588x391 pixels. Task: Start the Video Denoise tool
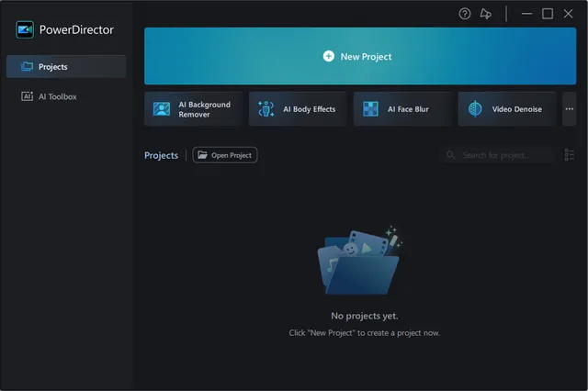coord(506,109)
